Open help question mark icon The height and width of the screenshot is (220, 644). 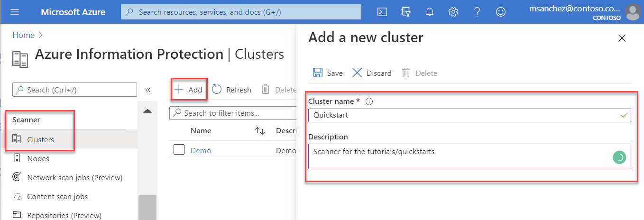pos(477,12)
